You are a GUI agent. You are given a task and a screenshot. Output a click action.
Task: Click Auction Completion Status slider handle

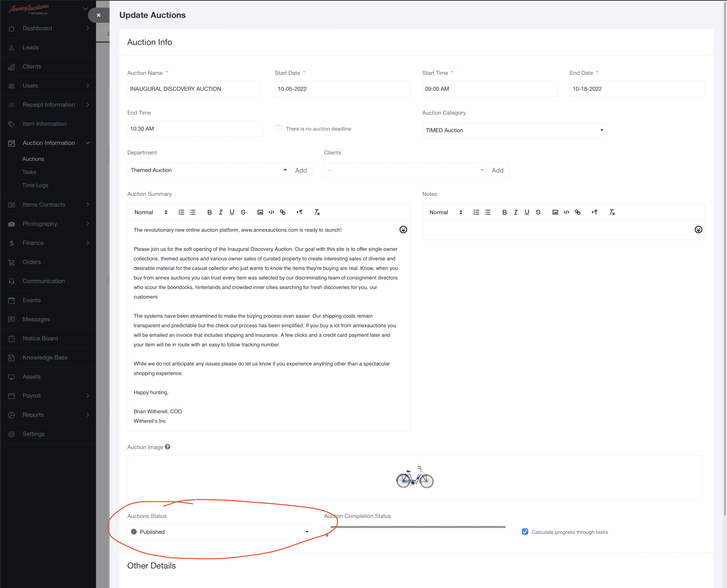(327, 527)
